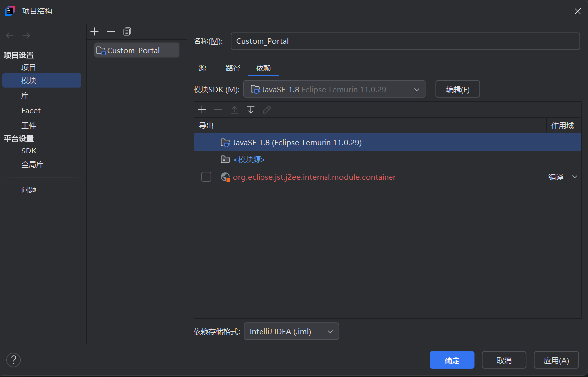Click the move dependency up arrow icon
The image size is (588, 377).
tap(235, 110)
